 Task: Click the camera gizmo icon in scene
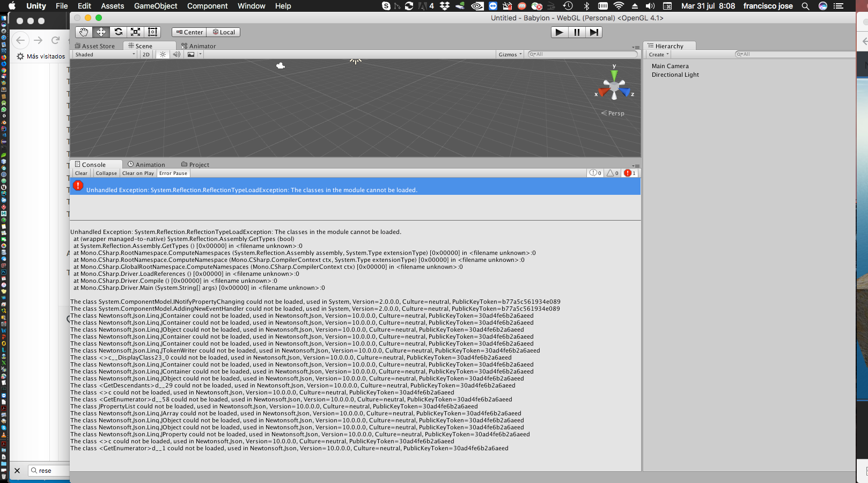281,66
